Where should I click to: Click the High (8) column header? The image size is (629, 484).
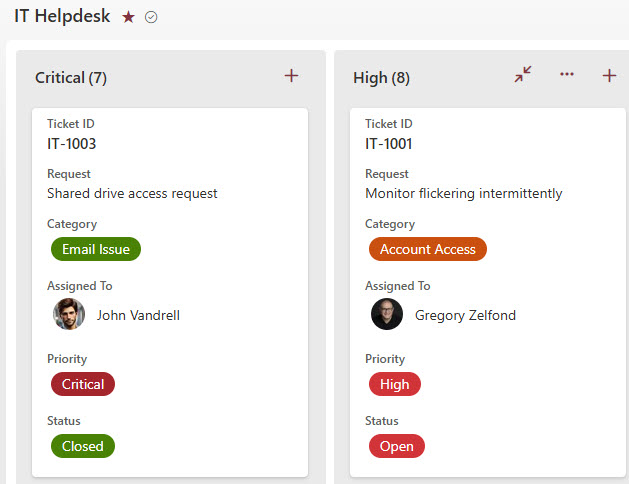coord(381,78)
